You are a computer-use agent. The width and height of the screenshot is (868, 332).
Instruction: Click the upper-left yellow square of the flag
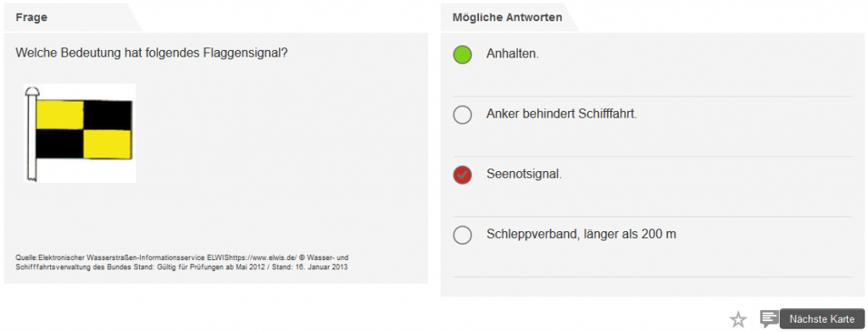[x=60, y=114]
